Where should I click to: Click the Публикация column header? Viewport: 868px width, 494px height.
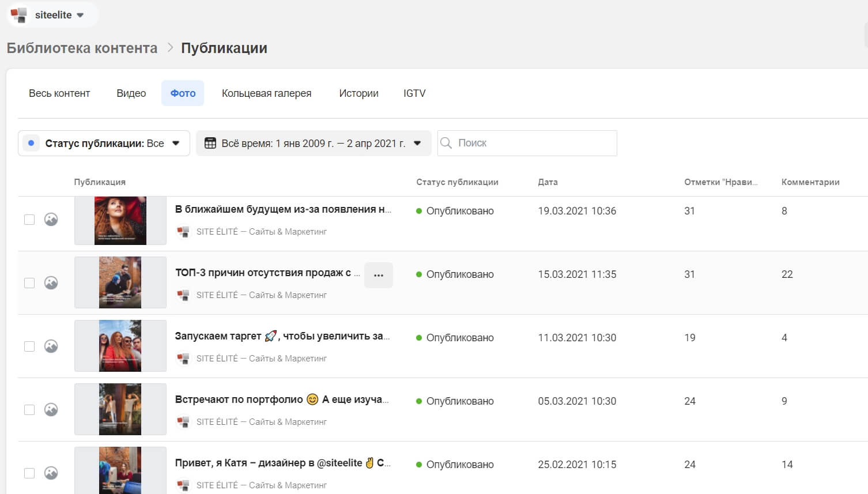click(100, 182)
